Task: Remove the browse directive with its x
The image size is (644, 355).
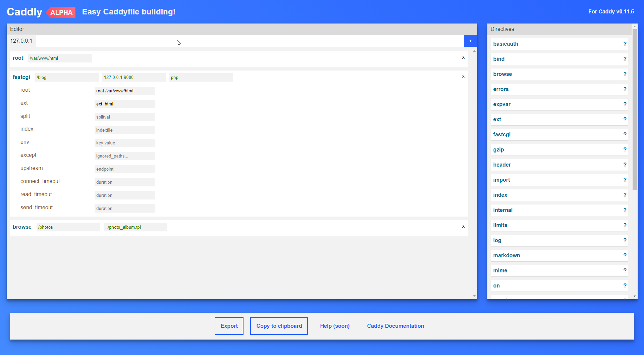Action: 463,226
